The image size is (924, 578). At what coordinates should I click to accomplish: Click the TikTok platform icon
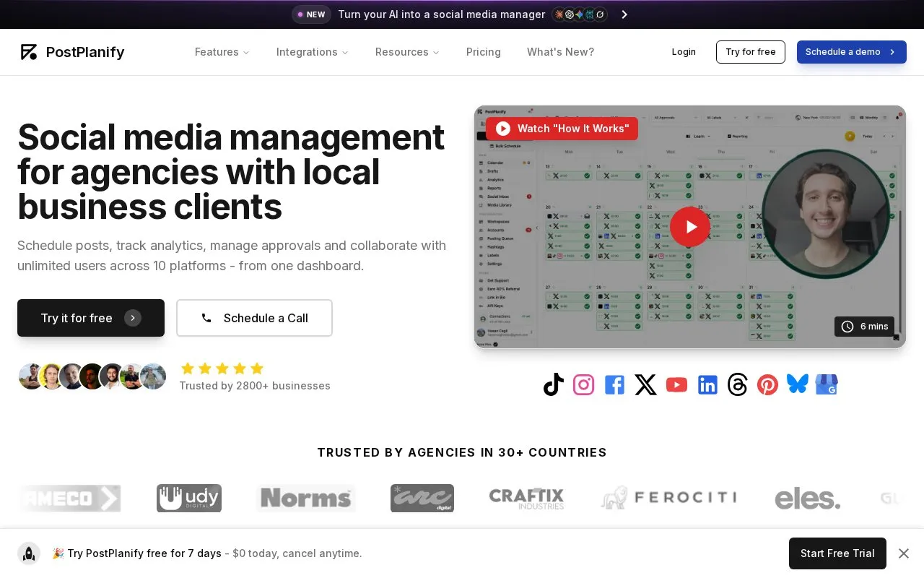[x=554, y=384]
